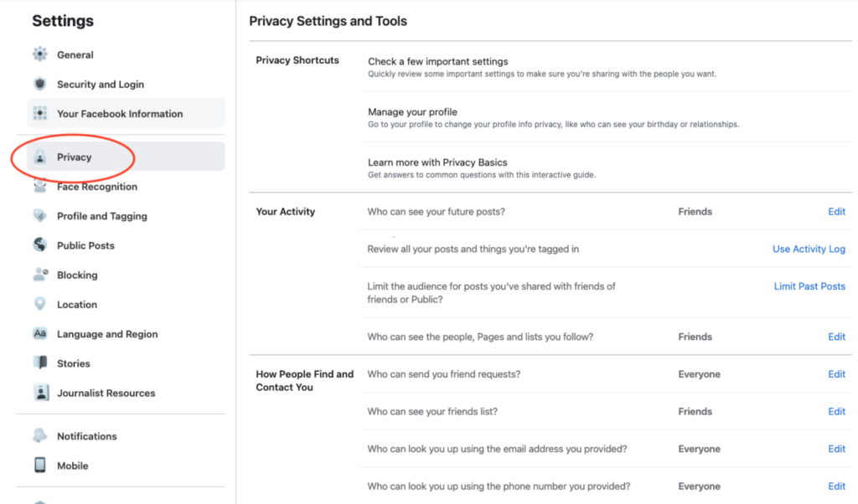Click 'Everyone' value for friend requests
Viewport: 858px width, 504px height.
click(699, 374)
